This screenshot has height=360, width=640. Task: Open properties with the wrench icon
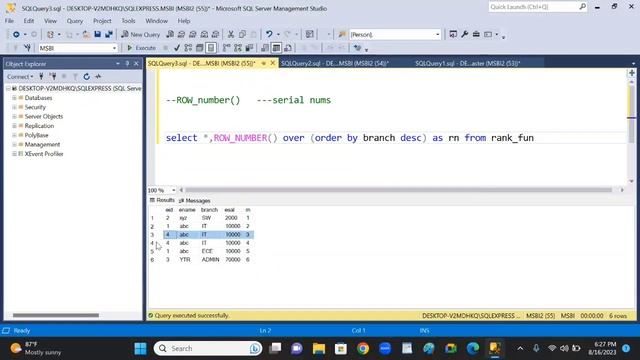[x=464, y=34]
